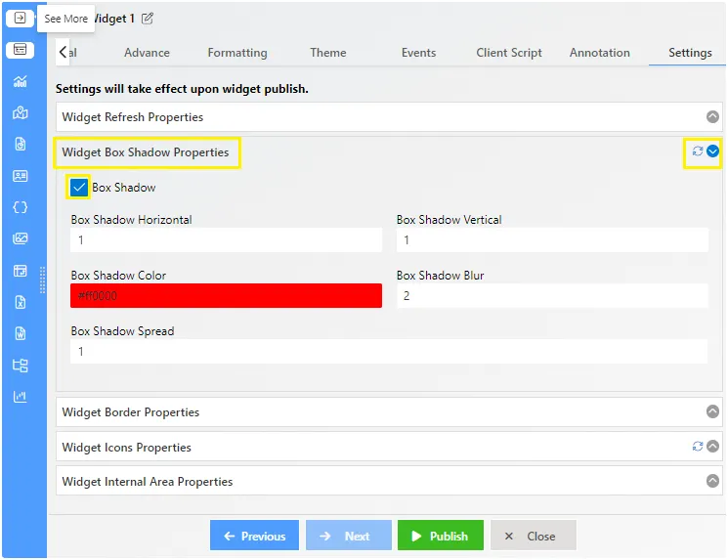This screenshot has width=728, height=560.
Task: Uncheck the Box Shadow checkbox
Action: [78, 188]
